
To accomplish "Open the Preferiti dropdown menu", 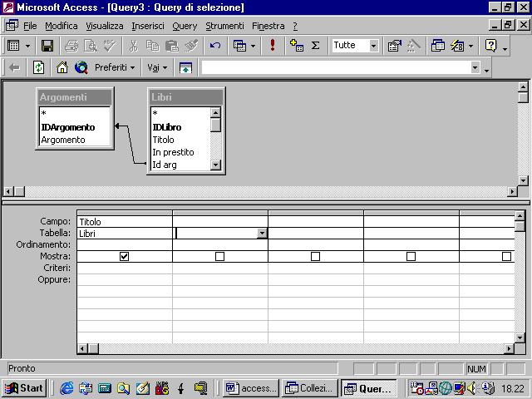I will [115, 68].
